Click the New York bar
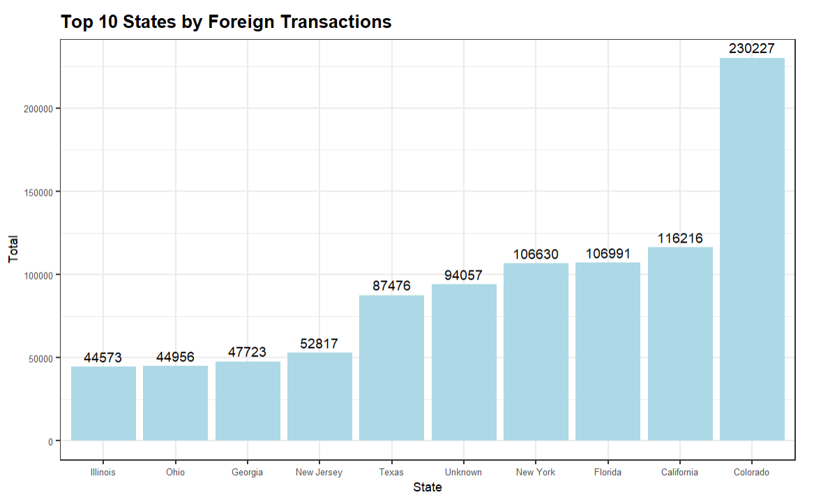Screen dimensions: 814x504 [536, 351]
